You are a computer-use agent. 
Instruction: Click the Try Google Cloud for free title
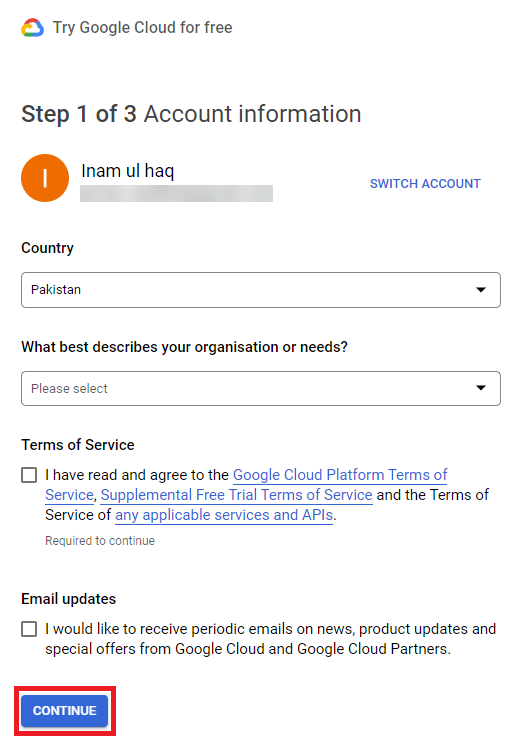tap(142, 28)
